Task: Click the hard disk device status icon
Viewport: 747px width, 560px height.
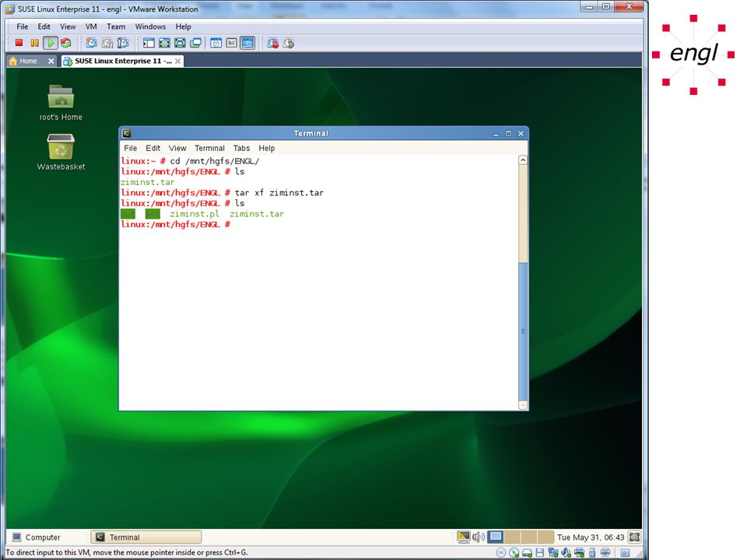Action: tap(527, 552)
